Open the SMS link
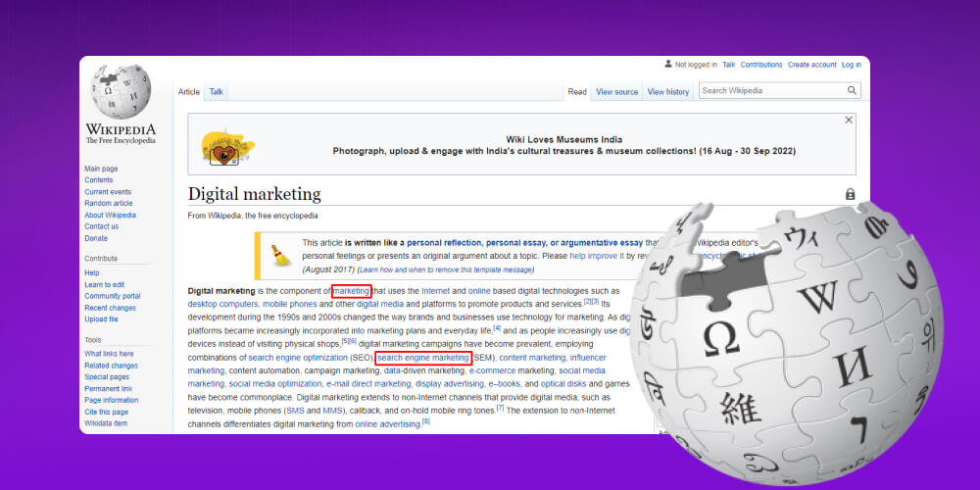The image size is (980, 490). 295,411
